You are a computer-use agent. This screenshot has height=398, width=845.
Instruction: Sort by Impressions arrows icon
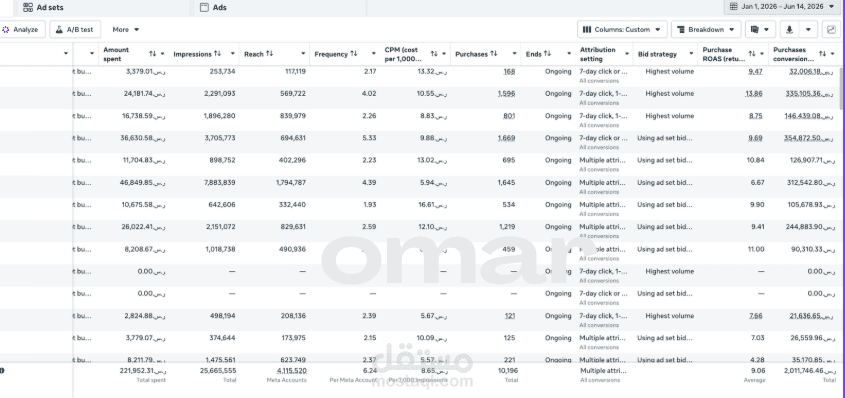[217, 54]
